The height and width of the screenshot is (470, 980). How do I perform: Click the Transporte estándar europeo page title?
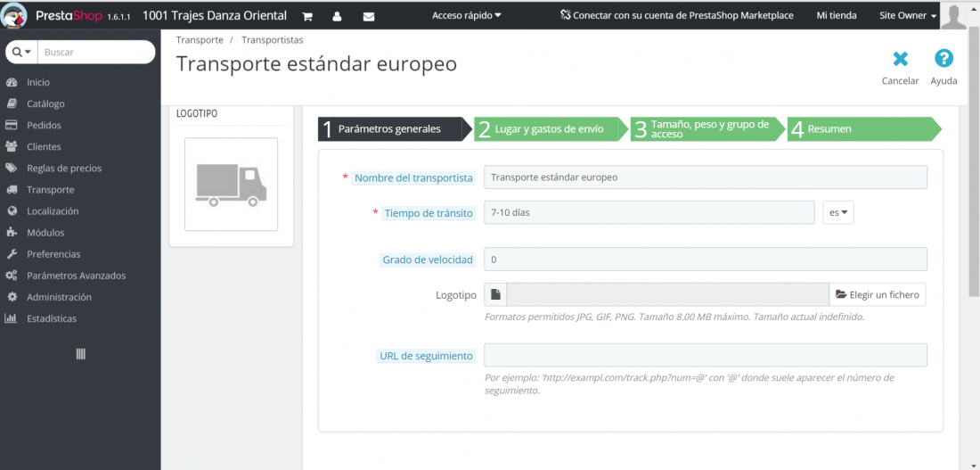pyautogui.click(x=316, y=64)
